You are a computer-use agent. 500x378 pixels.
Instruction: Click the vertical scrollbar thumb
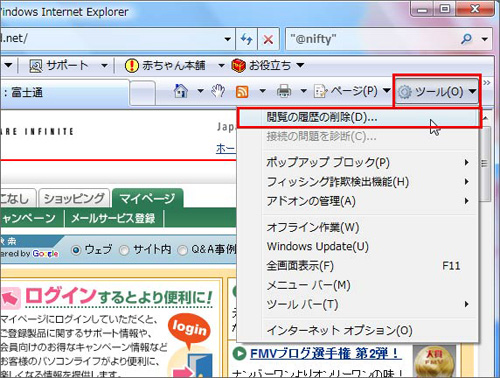pyautogui.click(x=485, y=163)
